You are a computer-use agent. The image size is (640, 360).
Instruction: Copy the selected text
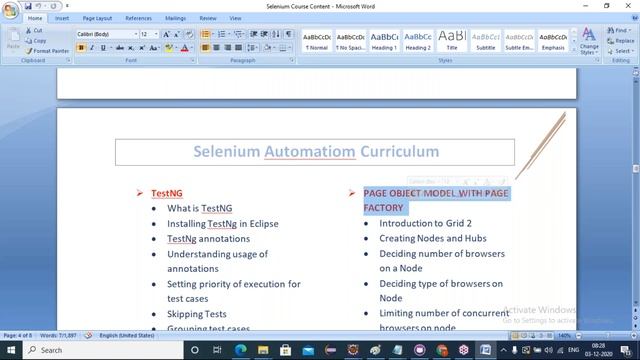(36, 41)
